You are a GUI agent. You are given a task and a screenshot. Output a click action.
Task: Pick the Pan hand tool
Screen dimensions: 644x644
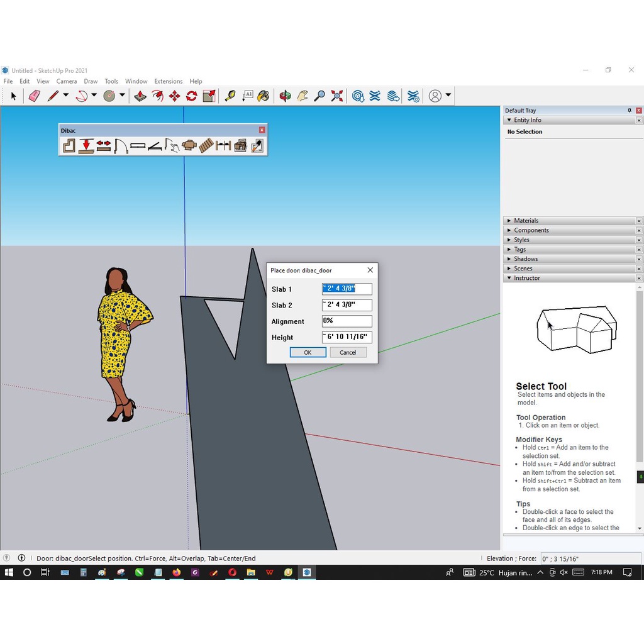pos(303,96)
